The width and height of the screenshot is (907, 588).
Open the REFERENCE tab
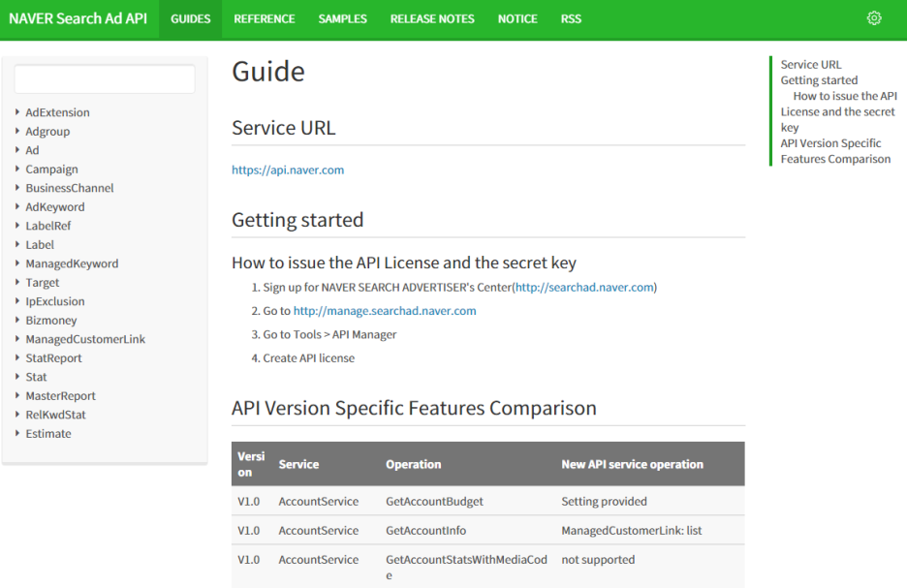(x=265, y=19)
